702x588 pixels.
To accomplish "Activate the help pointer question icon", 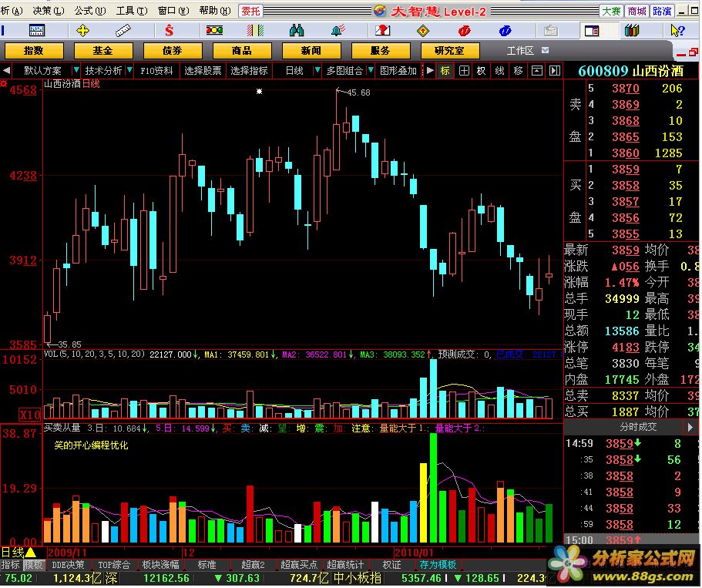I will [678, 31].
